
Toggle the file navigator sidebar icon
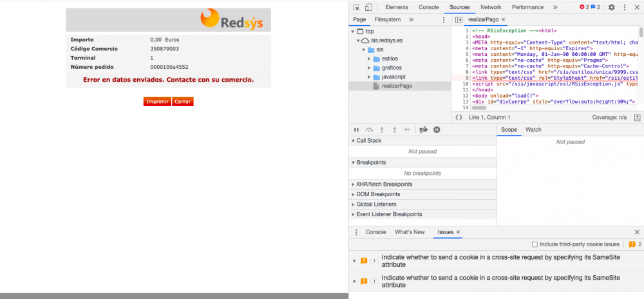click(x=459, y=20)
